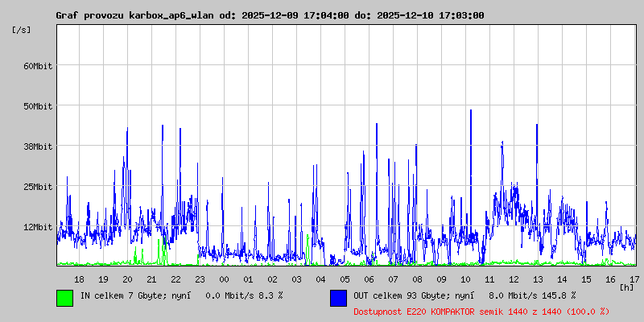The image size is (644, 322).
Task: Click the '[/s]' unit label
Action: coord(22,30)
